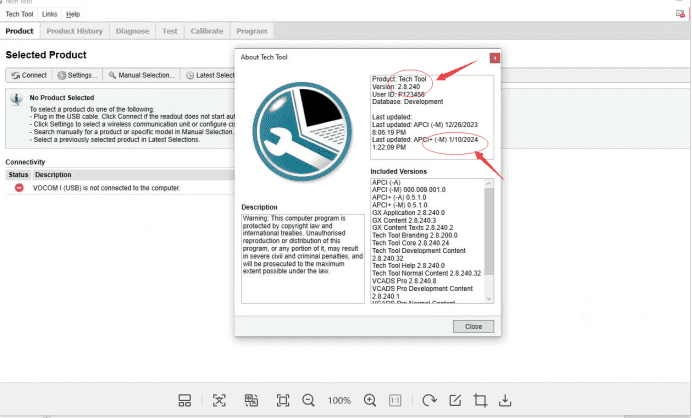The height and width of the screenshot is (418, 692).
Task: Click the notification icon at top right
Action: click(680, 14)
